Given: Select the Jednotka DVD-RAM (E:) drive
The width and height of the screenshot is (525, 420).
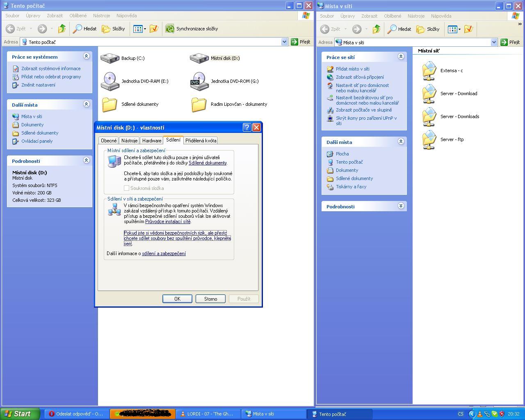Looking at the screenshot, I should [110, 81].
